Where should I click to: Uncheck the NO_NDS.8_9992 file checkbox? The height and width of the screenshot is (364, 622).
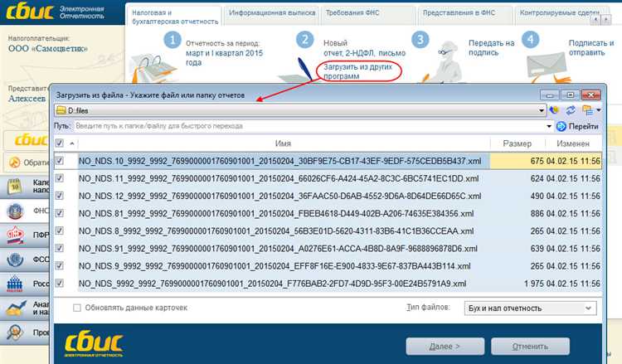60,231
